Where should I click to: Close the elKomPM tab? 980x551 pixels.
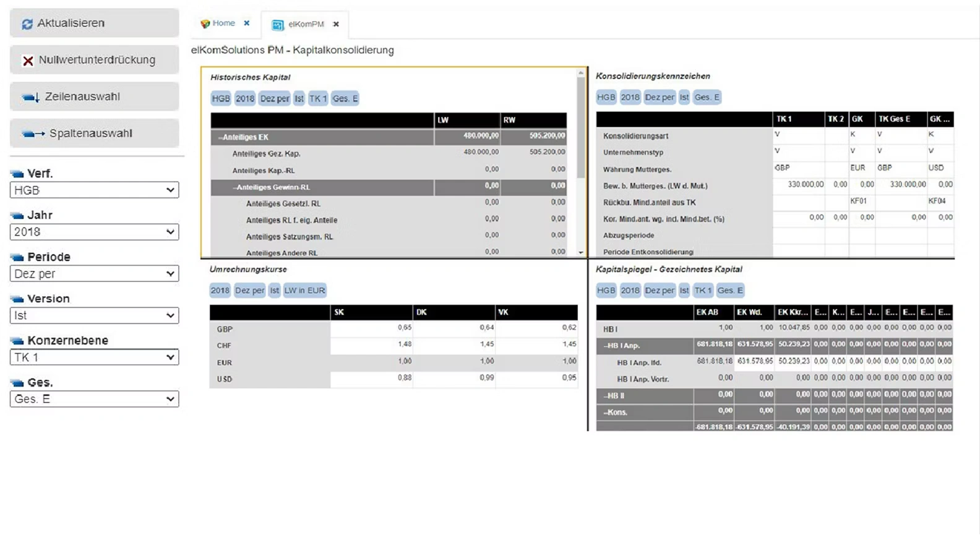336,24
